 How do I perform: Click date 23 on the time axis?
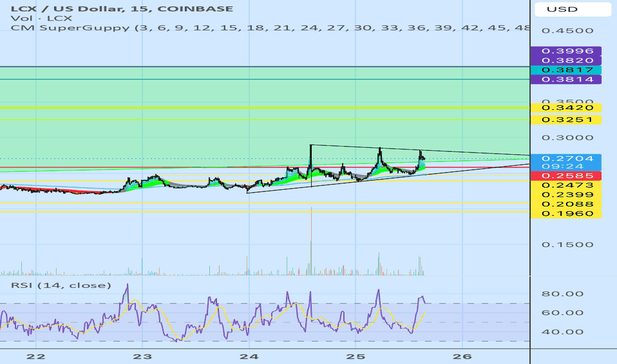pyautogui.click(x=142, y=357)
